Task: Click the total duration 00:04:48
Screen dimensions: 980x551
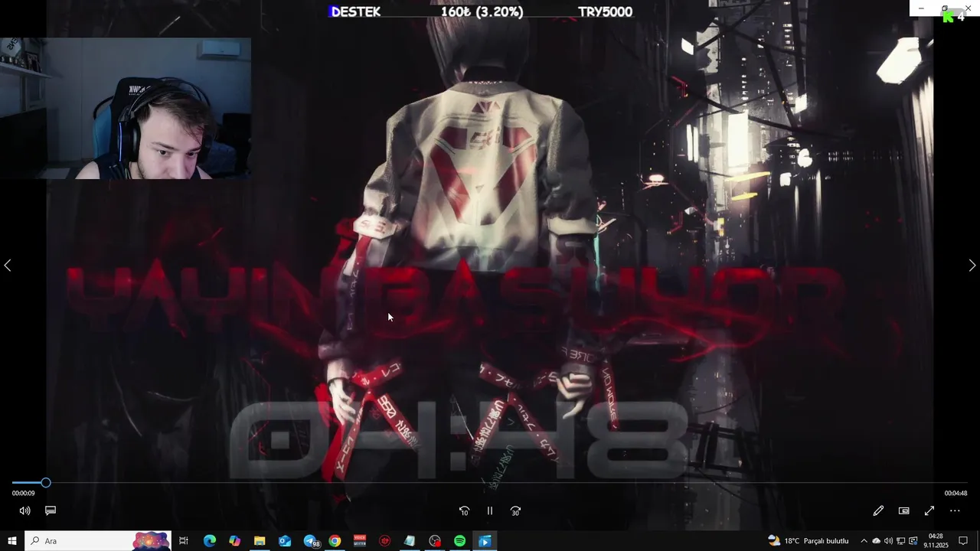Action: click(955, 494)
